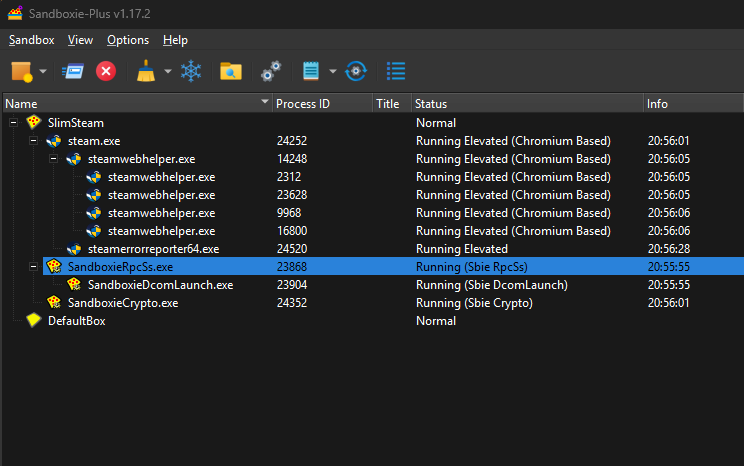Screen dimensions: 744x466
Task: Click the folder search Browse Content icon
Action: point(231,72)
